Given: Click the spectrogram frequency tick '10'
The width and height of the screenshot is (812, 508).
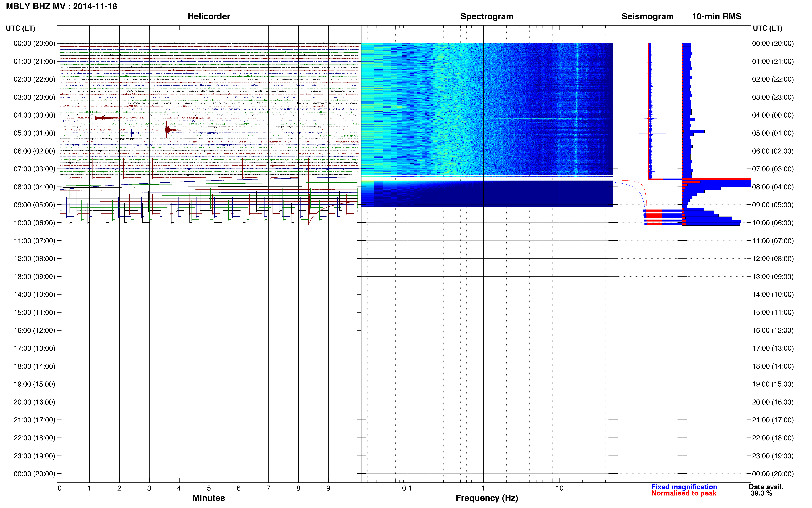Looking at the screenshot, I should click(559, 488).
